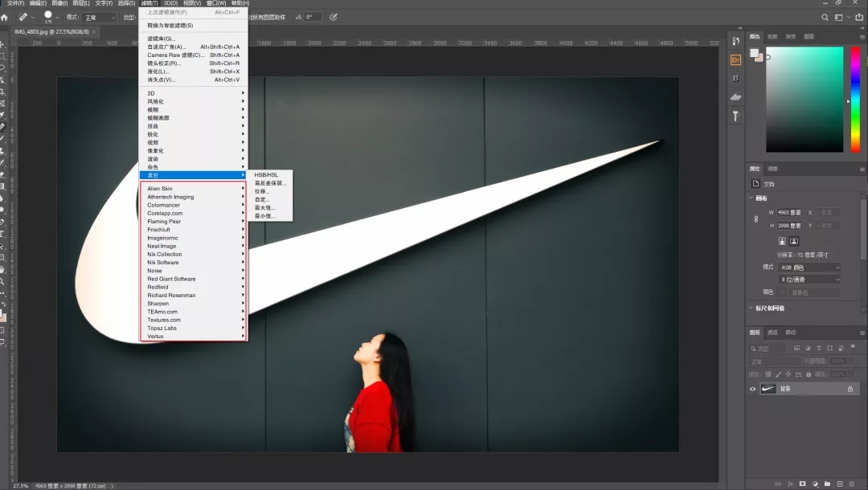Pick a color in the green color field

pyautogui.click(x=805, y=99)
